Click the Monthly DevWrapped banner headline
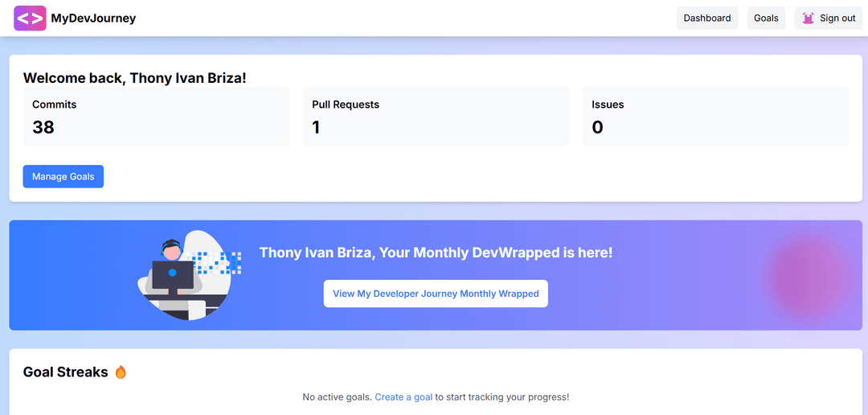Image resolution: width=868 pixels, height=415 pixels. (436, 253)
